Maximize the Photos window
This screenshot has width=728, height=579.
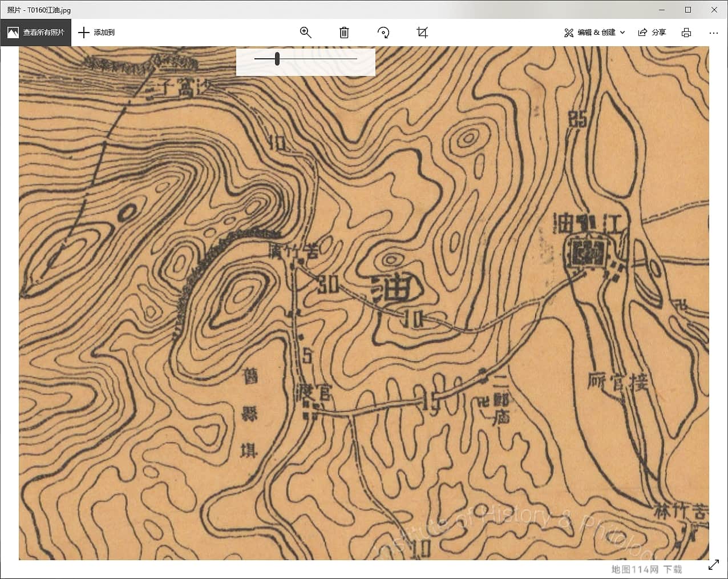point(688,10)
